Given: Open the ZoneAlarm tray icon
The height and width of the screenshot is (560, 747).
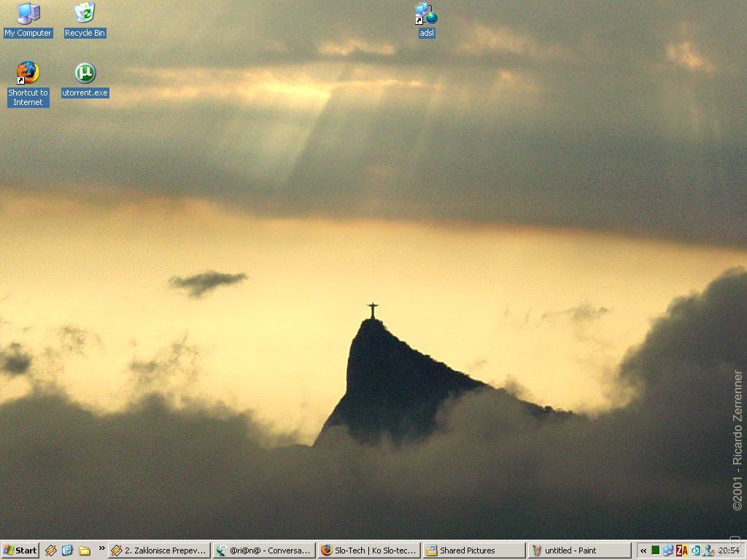Looking at the screenshot, I should [x=682, y=551].
